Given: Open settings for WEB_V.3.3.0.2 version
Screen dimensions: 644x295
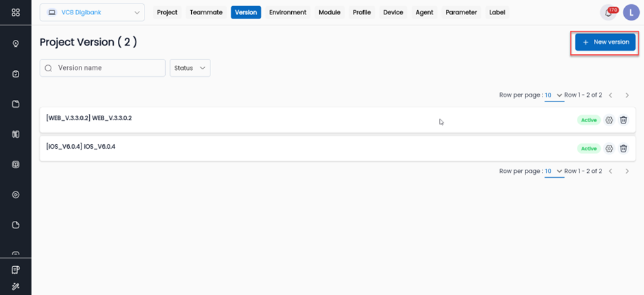Looking at the screenshot, I should [x=609, y=120].
